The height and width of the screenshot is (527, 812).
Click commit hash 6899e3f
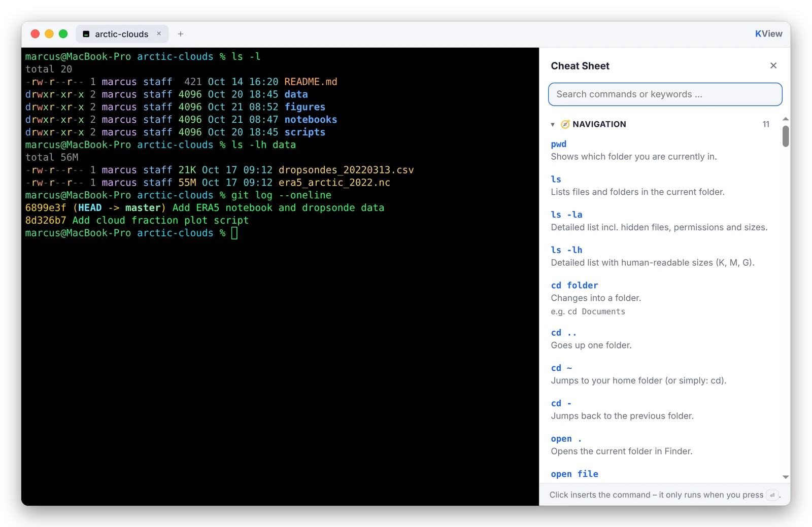[46, 208]
